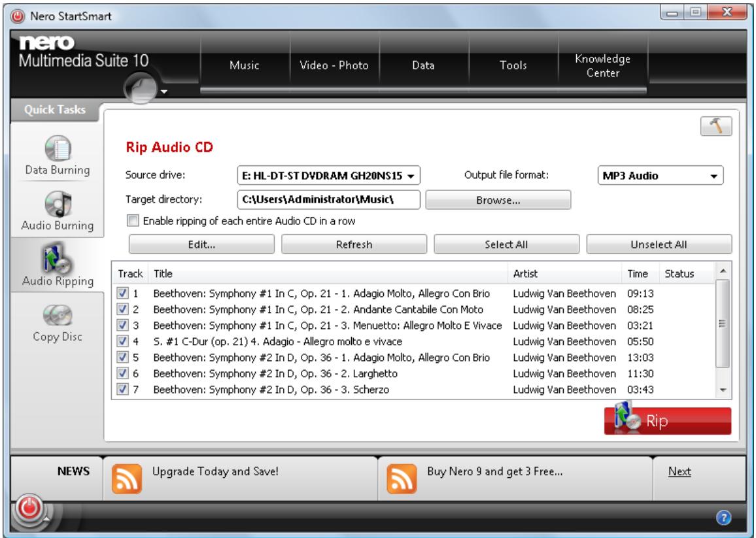Select the Symphony #2 Larghetto track title

[275, 374]
